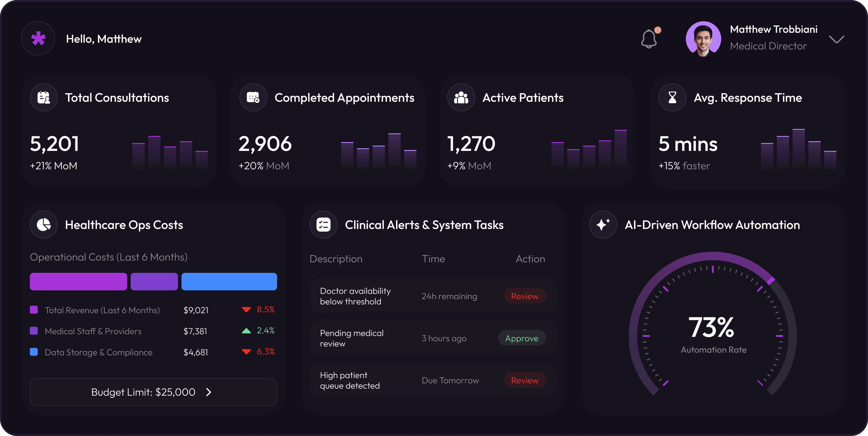The height and width of the screenshot is (436, 868).
Task: Click the Total Consultations calendar icon
Action: [44, 97]
